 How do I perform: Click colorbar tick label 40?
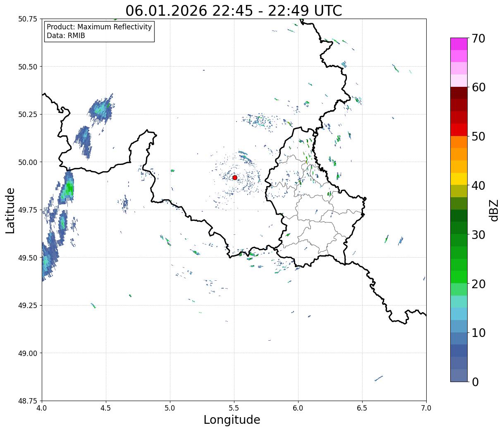[478, 186]
